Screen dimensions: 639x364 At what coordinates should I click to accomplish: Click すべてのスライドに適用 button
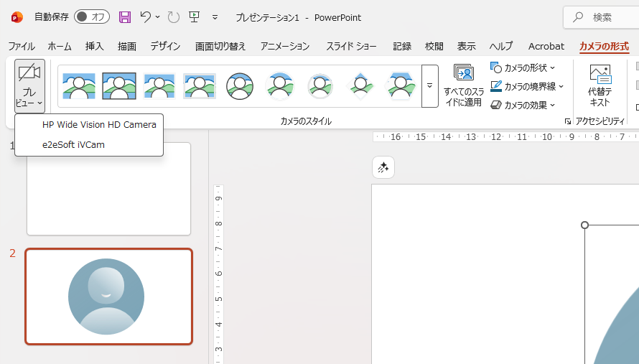tap(464, 85)
